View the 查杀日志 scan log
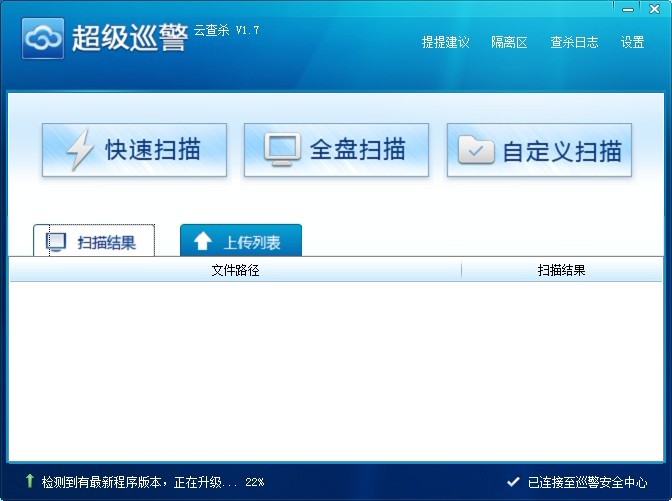Image resolution: width=672 pixels, height=501 pixels. coord(574,42)
